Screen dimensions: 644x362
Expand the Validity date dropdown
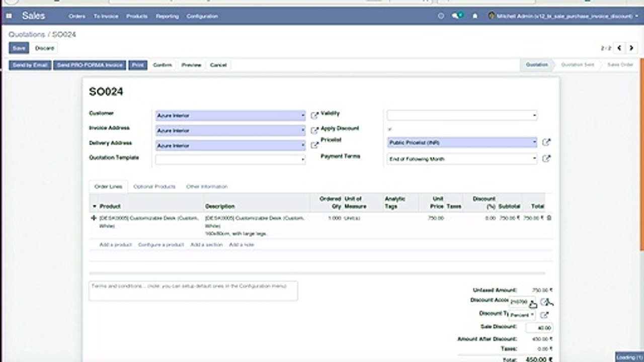534,115
